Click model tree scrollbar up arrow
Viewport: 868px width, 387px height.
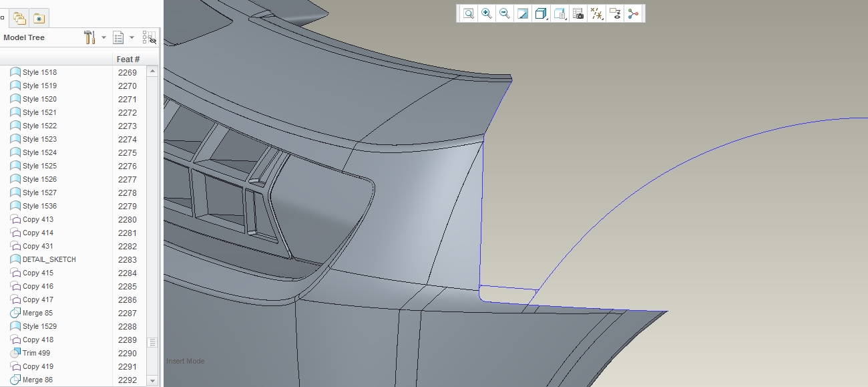[x=152, y=71]
